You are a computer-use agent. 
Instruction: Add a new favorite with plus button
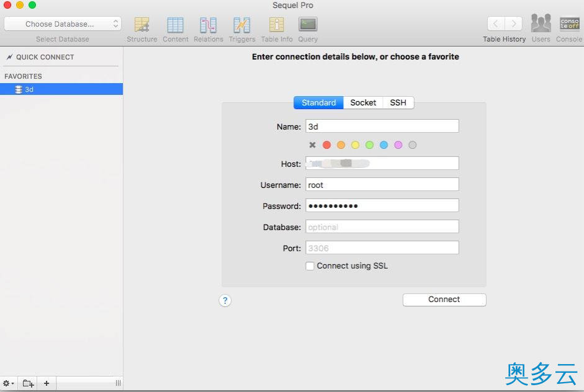click(46, 383)
